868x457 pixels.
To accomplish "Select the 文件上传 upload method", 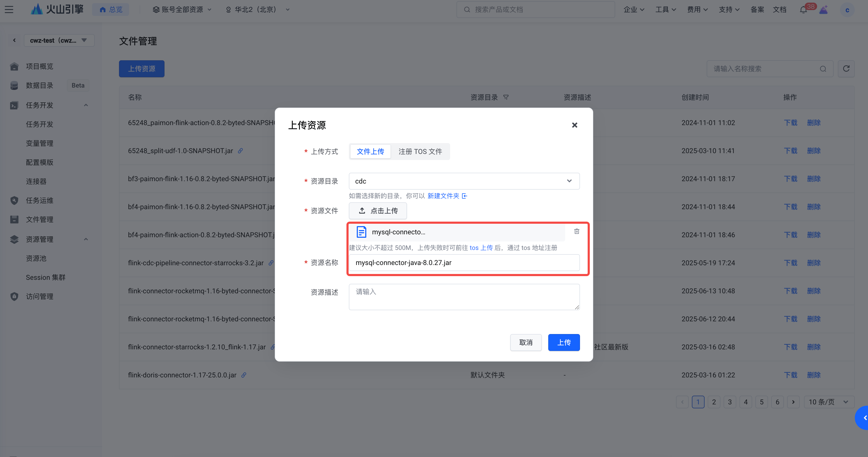I will coord(370,152).
